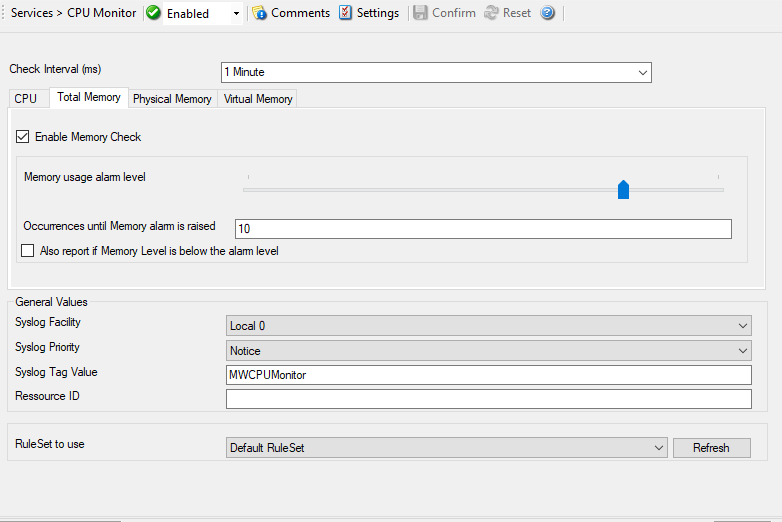Open the Comments icon in toolbar

pos(260,13)
